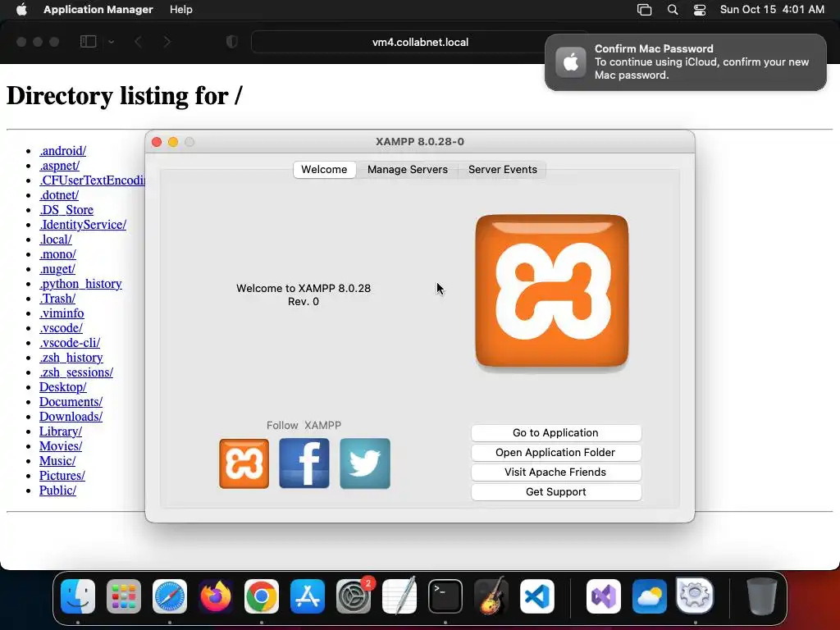Open System Settings with badge in Dock
840x630 pixels.
(x=354, y=596)
